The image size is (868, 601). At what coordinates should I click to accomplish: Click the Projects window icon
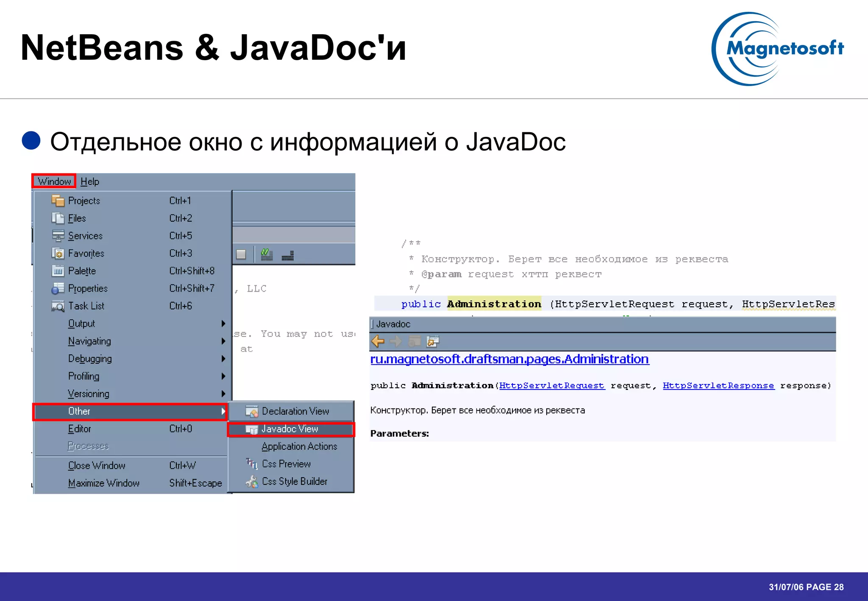coord(58,200)
